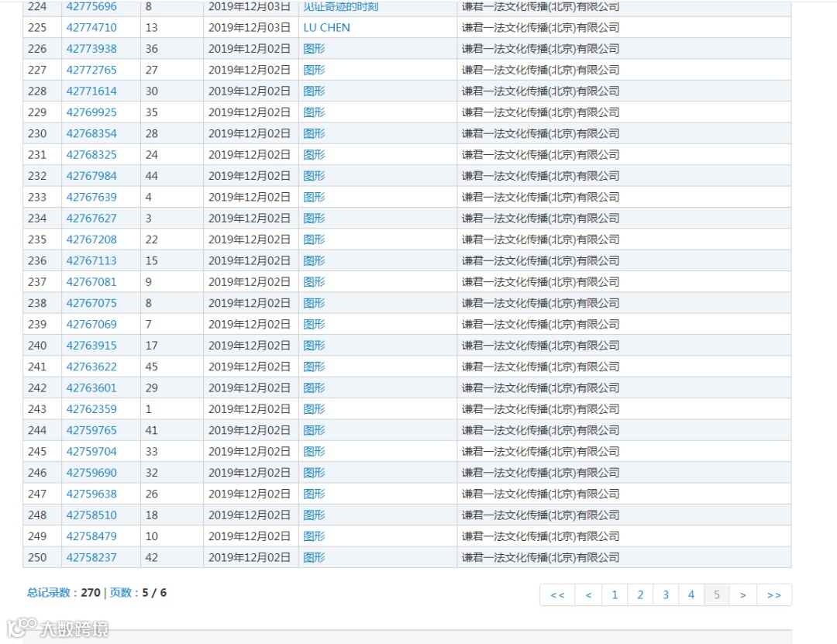
Task: Click the applicant company in row 235
Action: 540,239
